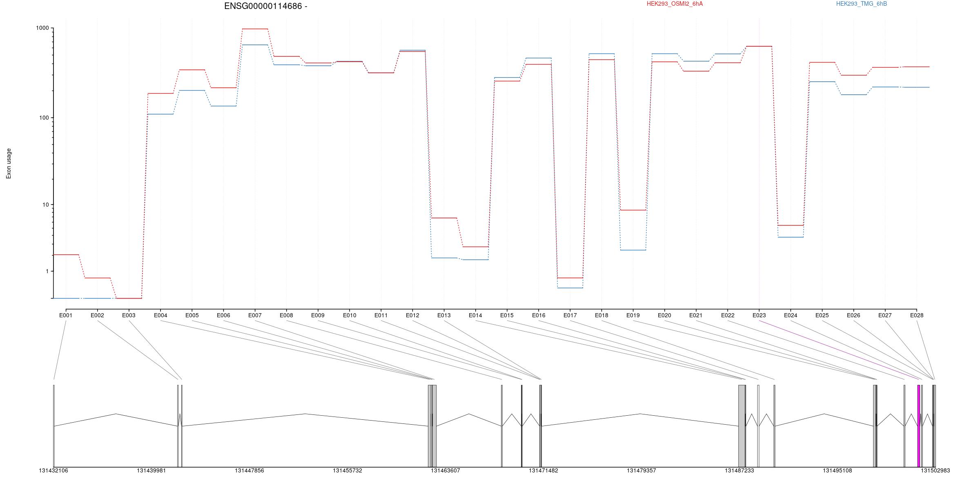980x490 pixels.
Task: Select the HEK293_TMG_6hB legend label
Action: click(x=862, y=4)
